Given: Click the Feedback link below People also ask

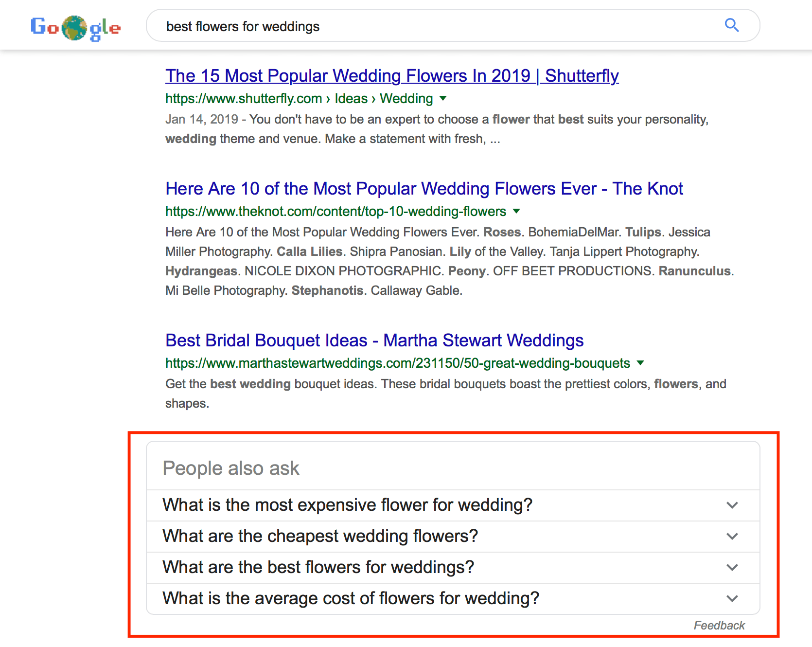Looking at the screenshot, I should pos(719,626).
